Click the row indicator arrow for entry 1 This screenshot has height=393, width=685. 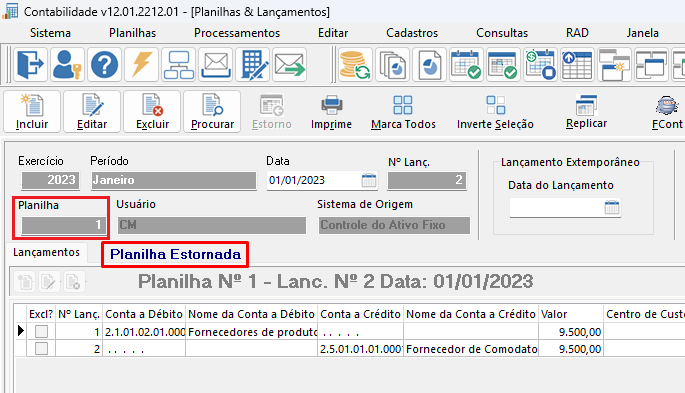[x=21, y=331]
